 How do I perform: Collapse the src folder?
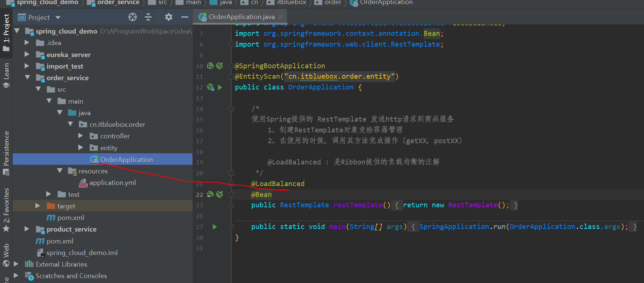point(38,89)
